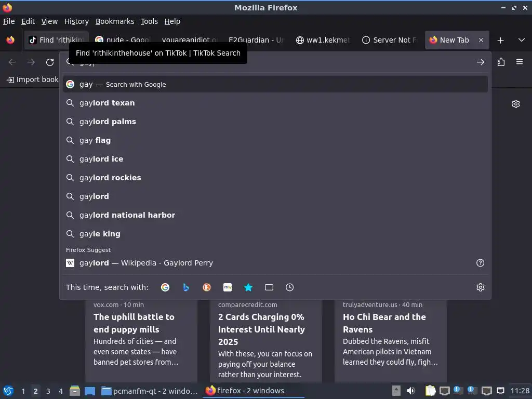Select 'gay — Search with Google' result
This screenshot has width=532, height=399.
[275, 84]
